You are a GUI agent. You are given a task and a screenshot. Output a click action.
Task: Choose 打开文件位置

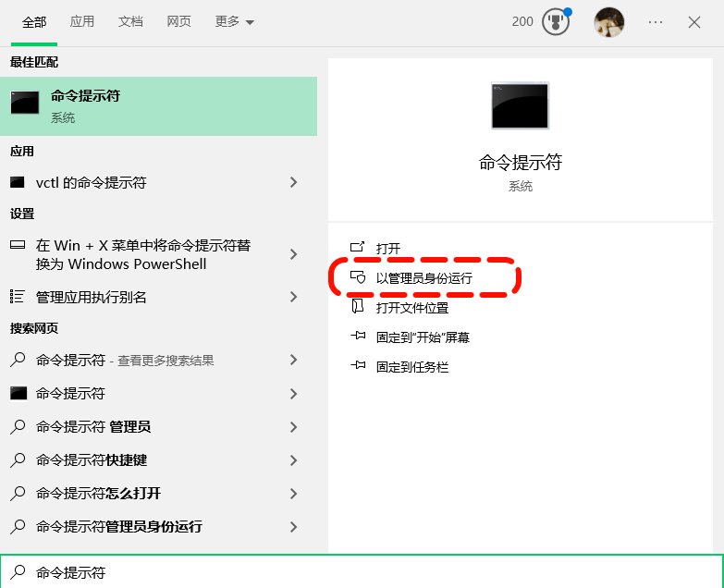coord(412,308)
